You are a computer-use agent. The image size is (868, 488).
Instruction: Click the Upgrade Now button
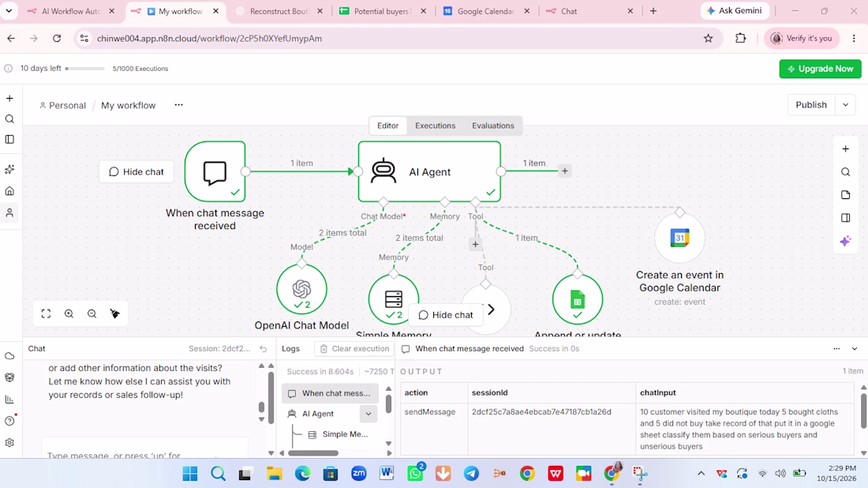[x=821, y=69]
